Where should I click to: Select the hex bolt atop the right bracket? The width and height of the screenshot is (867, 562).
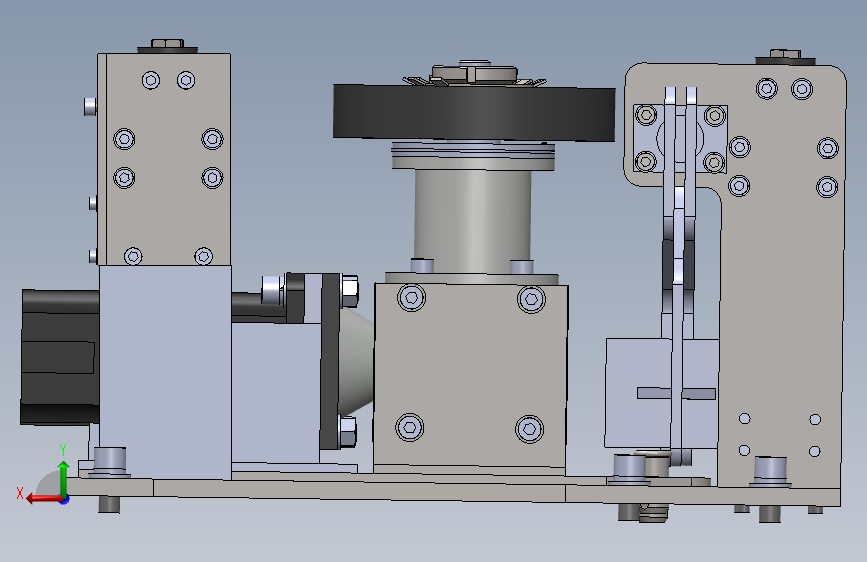(x=785, y=56)
